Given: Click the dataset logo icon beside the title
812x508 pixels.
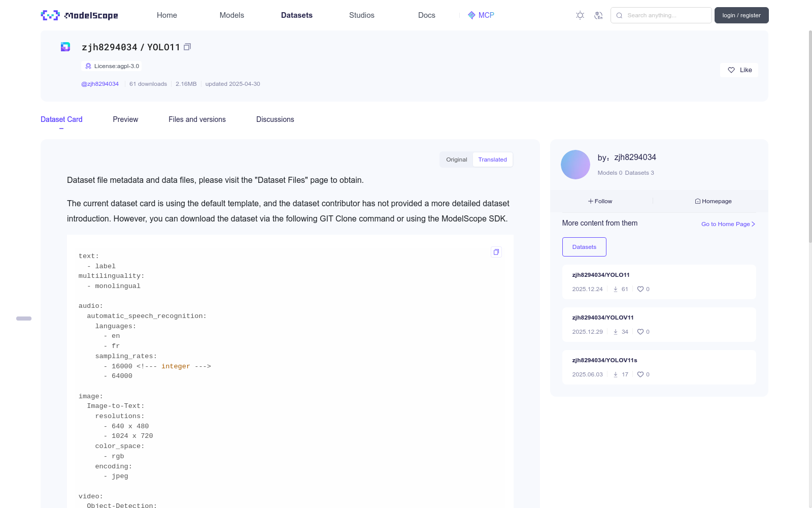Looking at the screenshot, I should pos(65,47).
